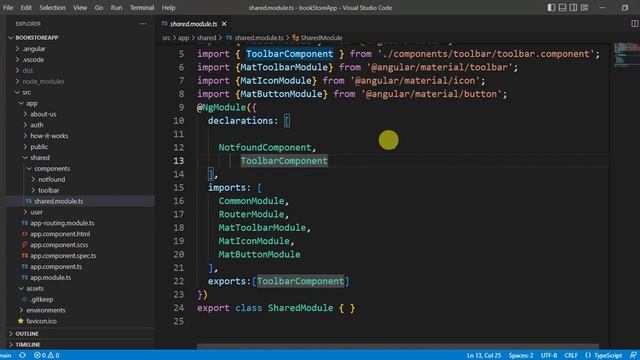The height and width of the screenshot is (360, 640).
Task: Open app.module.ts file
Action: 50,278
